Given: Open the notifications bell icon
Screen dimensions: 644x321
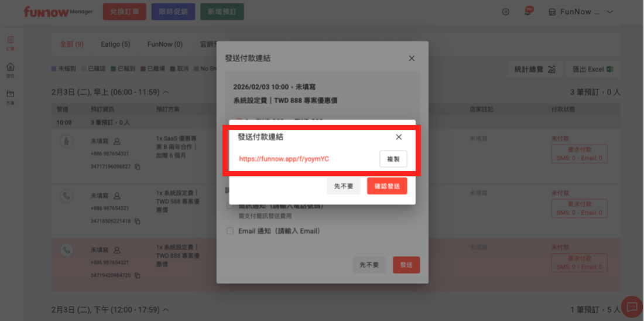Looking at the screenshot, I should (527, 12).
